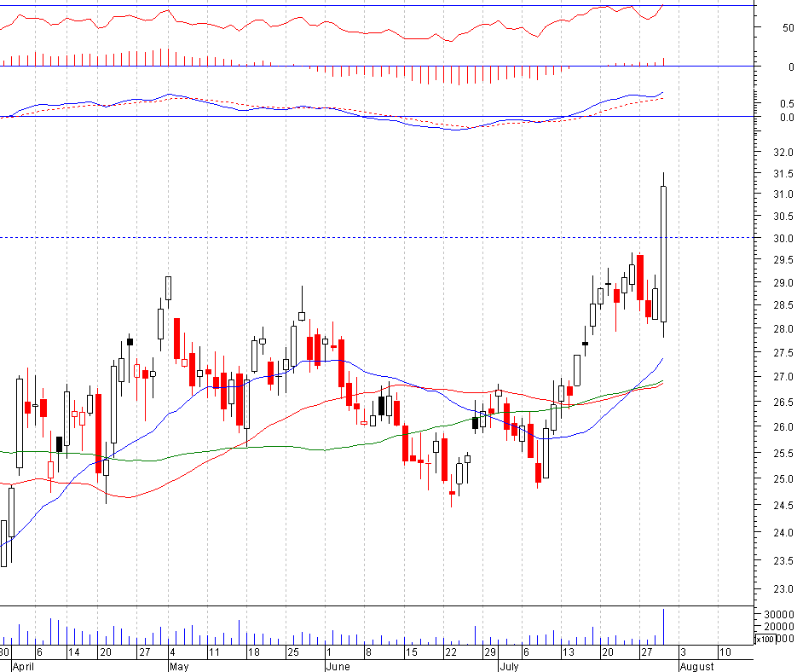The height and width of the screenshot is (672, 797).
Task: Select the 30000 volume axis label
Action: tap(779, 615)
